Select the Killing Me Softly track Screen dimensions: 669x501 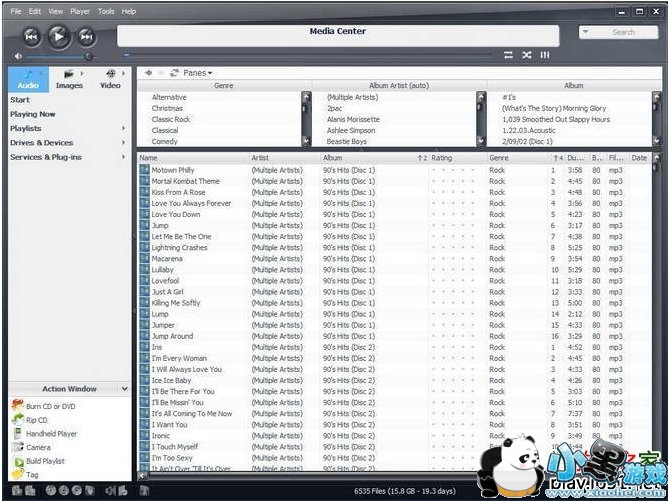[x=176, y=303]
